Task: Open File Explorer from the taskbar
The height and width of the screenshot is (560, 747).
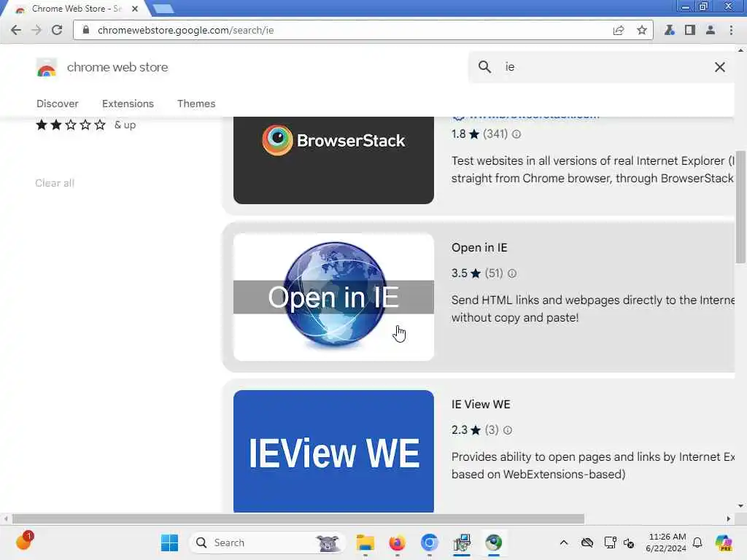Action: click(365, 542)
